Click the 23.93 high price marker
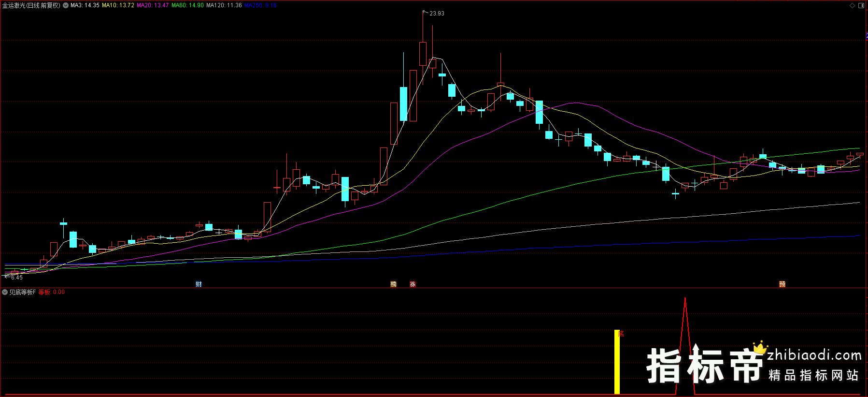Image resolution: width=868 pixels, height=397 pixels. click(x=437, y=14)
